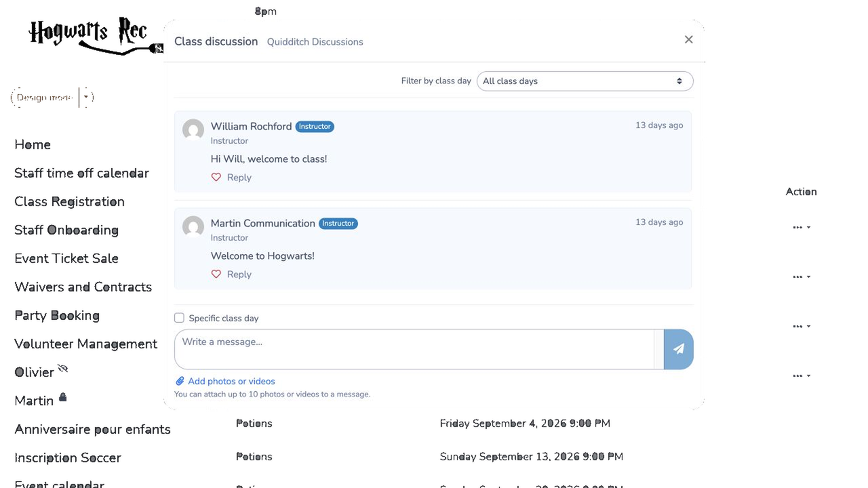The height and width of the screenshot is (488, 868).
Task: Open Inscription Soccer page
Action: (x=68, y=457)
